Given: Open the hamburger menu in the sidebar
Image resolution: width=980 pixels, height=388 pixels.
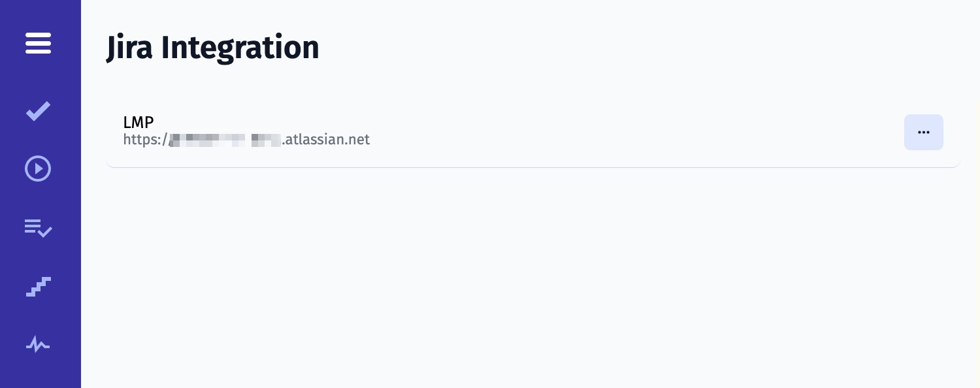Looking at the screenshot, I should (38, 43).
